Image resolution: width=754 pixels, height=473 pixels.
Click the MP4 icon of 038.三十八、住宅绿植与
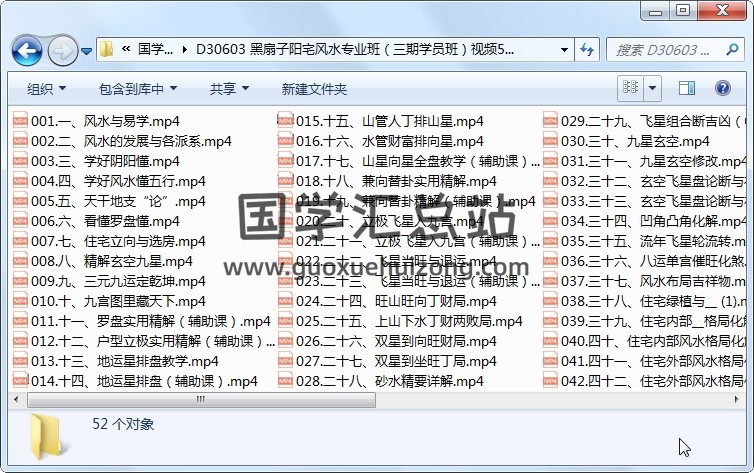[x=550, y=301]
